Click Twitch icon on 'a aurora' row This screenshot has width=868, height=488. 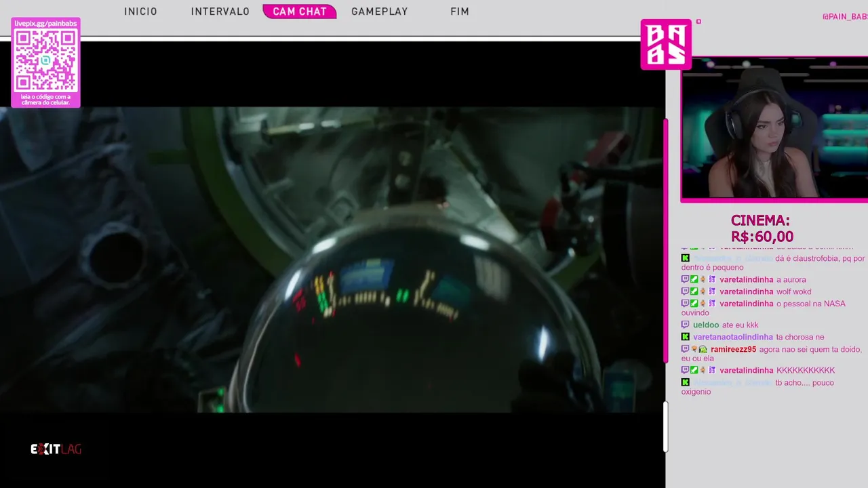(686, 279)
